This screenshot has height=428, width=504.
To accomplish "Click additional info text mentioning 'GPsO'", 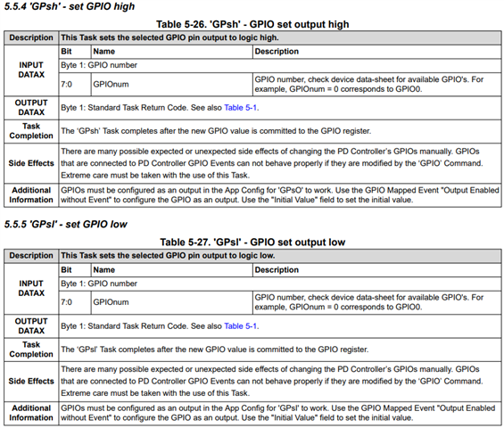I will point(280,195).
